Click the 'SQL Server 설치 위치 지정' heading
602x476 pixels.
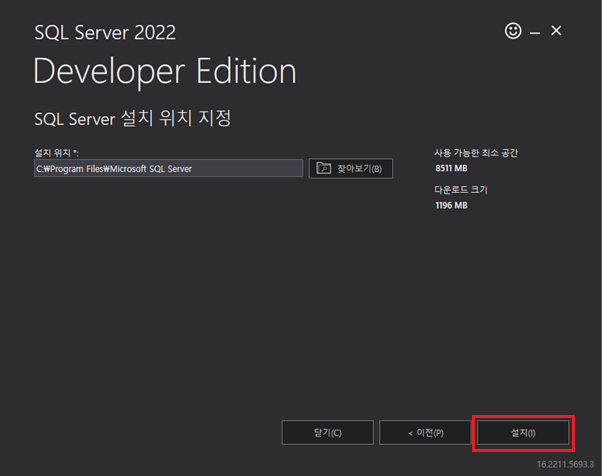click(x=133, y=118)
